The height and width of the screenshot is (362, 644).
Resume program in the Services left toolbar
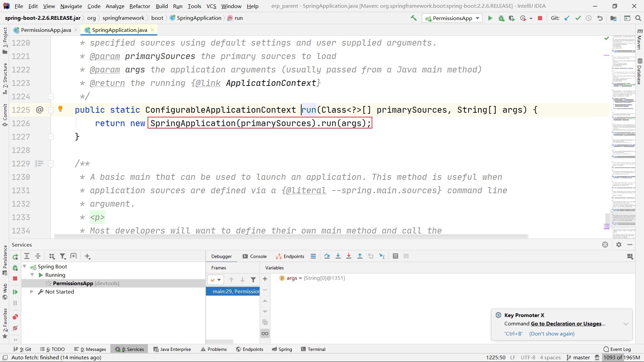coord(15,292)
